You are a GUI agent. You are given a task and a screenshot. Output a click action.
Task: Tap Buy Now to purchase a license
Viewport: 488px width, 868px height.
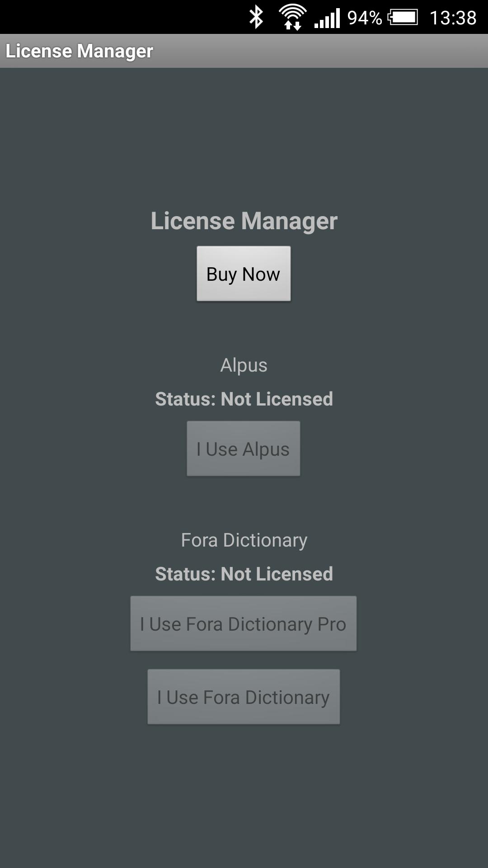[244, 274]
